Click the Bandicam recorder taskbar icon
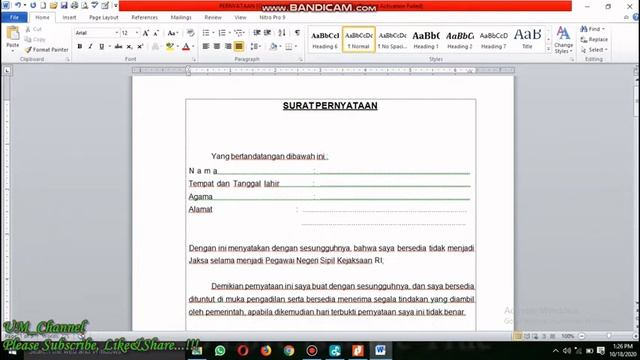Viewport: 640px width, 360px height. (312, 351)
